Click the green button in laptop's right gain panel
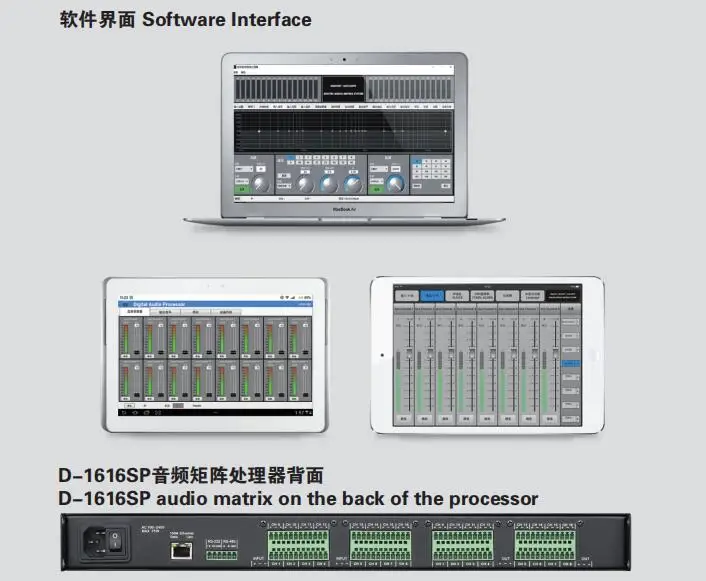 point(376,190)
